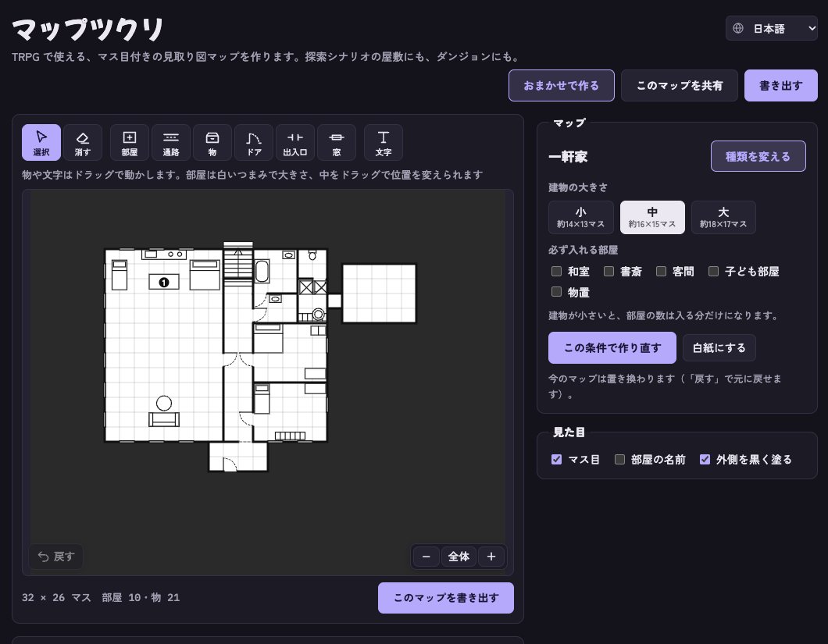The width and height of the screenshot is (828, 644).
Task: Select medium building size 中
Action: pos(652,217)
